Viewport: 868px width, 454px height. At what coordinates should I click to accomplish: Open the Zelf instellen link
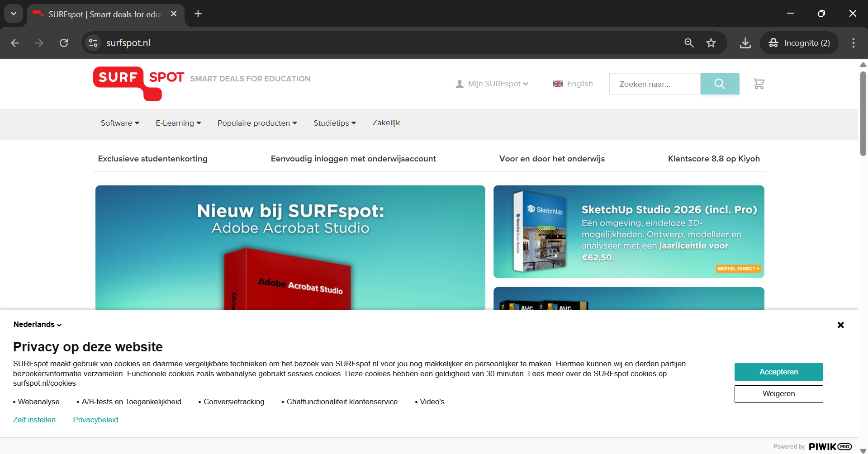pos(34,420)
